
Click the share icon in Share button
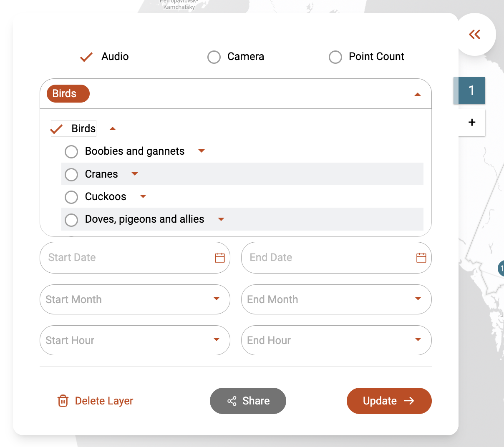[232, 401]
